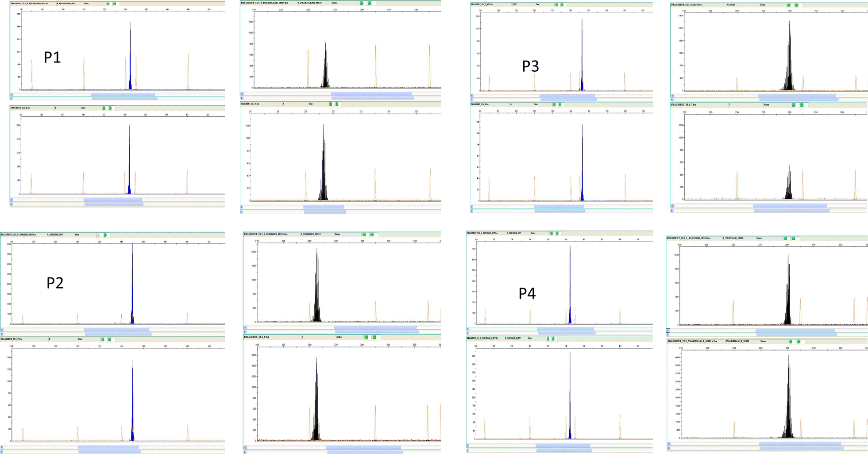
Task: Click file name FRAGMENT_SL5_3_SHRIMAN_MS10.fsa
Action: click(266, 234)
